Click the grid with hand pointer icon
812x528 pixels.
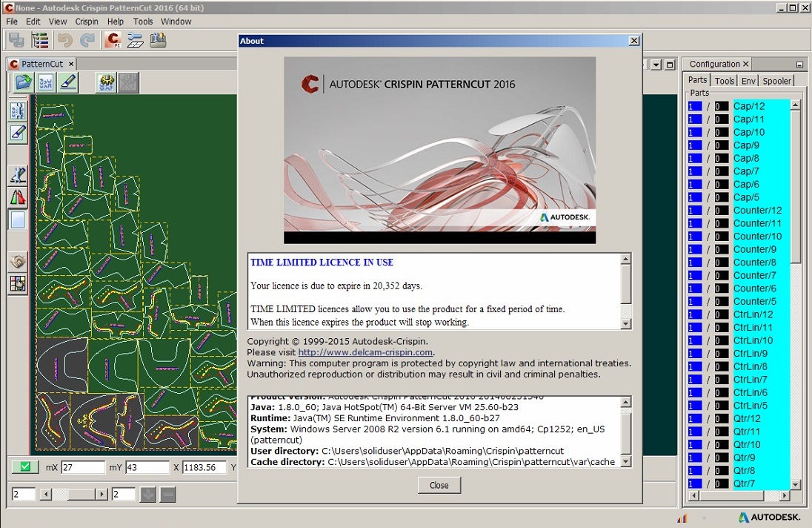point(18,283)
